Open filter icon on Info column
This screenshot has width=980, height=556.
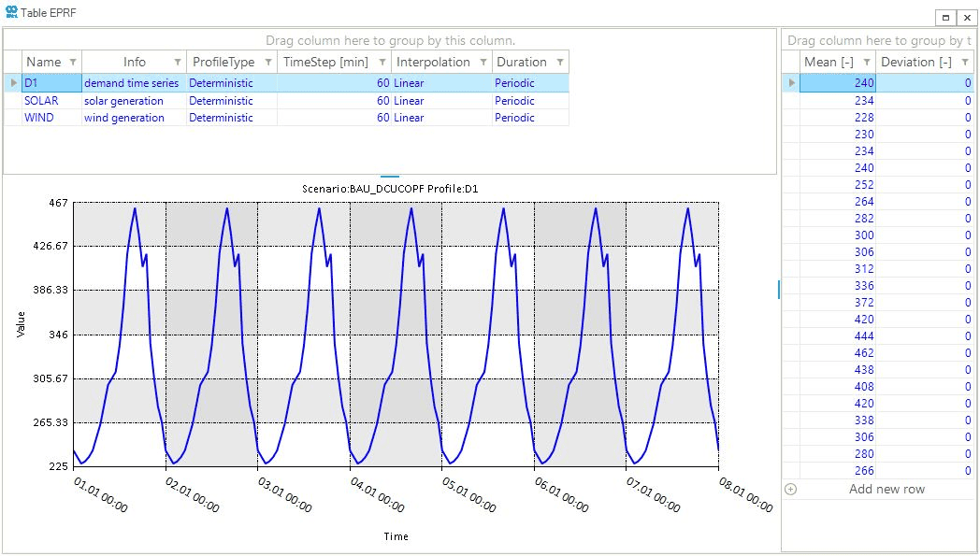(178, 63)
